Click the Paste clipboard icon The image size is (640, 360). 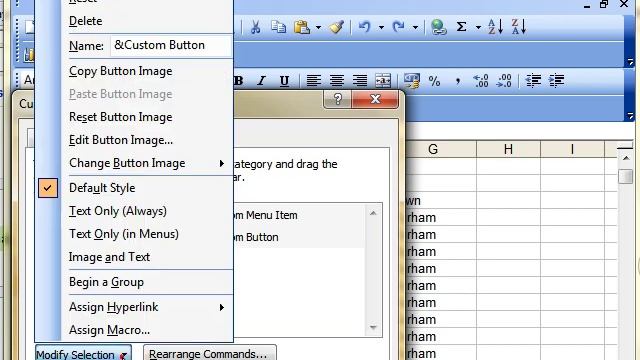pos(302,27)
